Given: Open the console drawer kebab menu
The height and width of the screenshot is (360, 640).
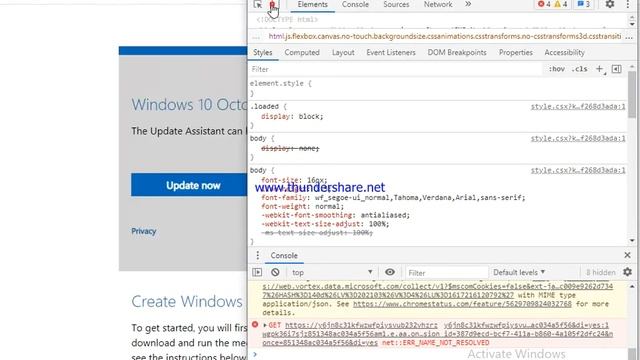Looking at the screenshot, I should [x=257, y=256].
